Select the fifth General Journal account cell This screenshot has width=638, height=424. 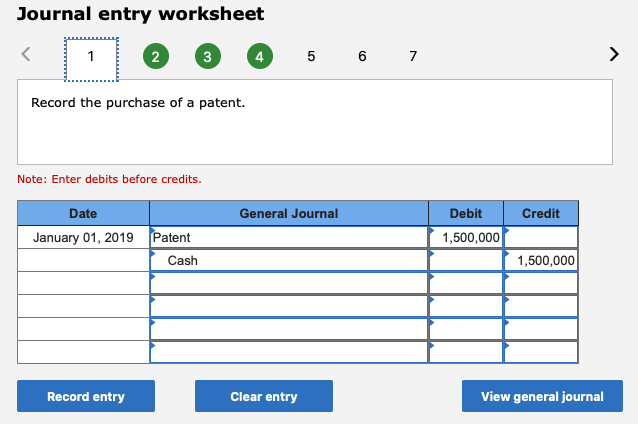[289, 329]
